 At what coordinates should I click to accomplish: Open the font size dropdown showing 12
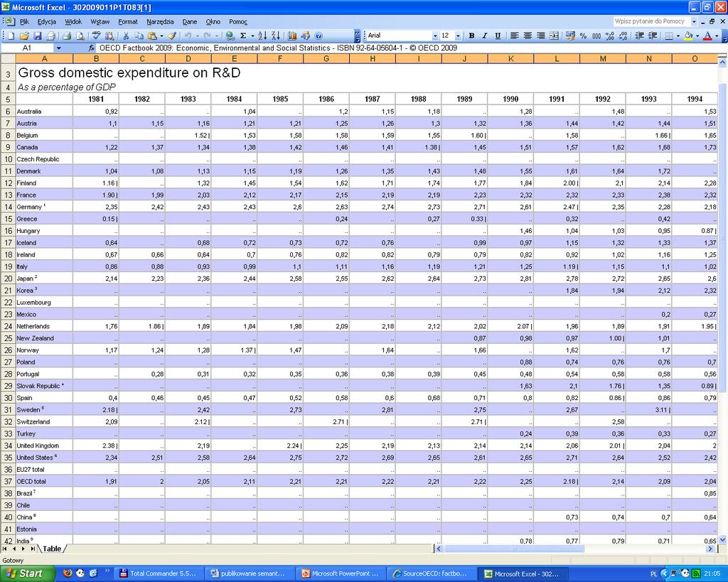(x=458, y=36)
